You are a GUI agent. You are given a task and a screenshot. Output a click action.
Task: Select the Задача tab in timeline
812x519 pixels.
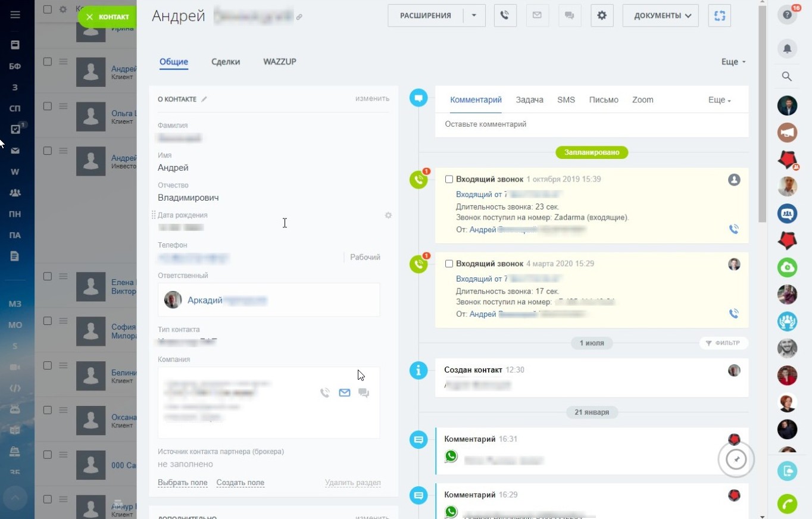click(x=529, y=100)
